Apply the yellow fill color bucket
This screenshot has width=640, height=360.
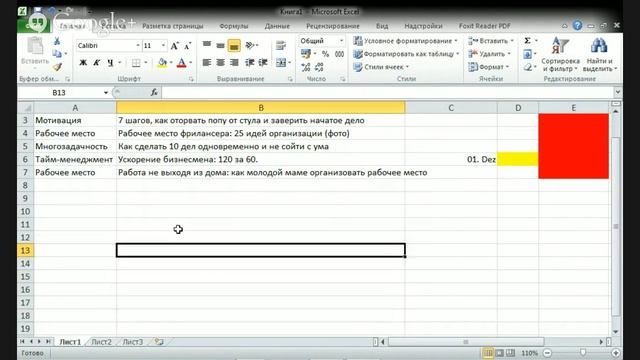[x=162, y=63]
